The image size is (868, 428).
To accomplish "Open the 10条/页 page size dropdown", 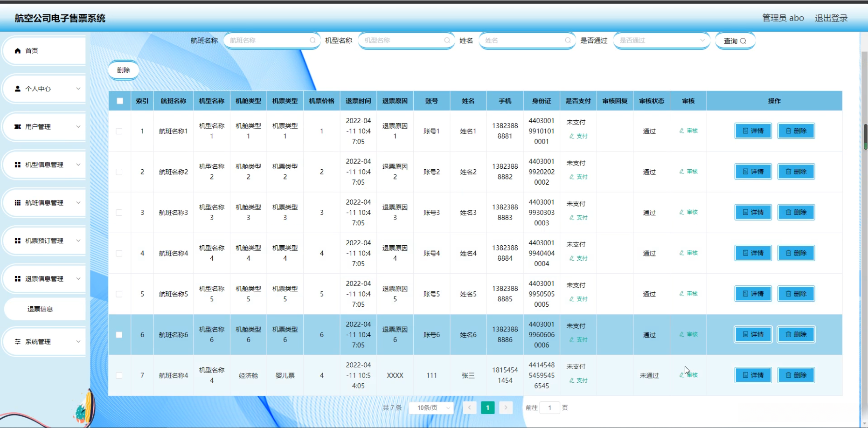I will (x=431, y=408).
